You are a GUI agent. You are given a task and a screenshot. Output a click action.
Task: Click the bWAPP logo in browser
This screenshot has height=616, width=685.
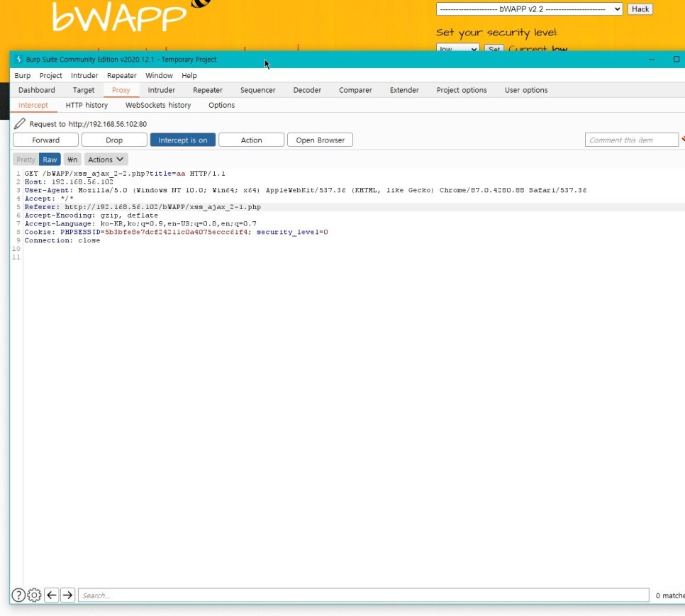131,16
